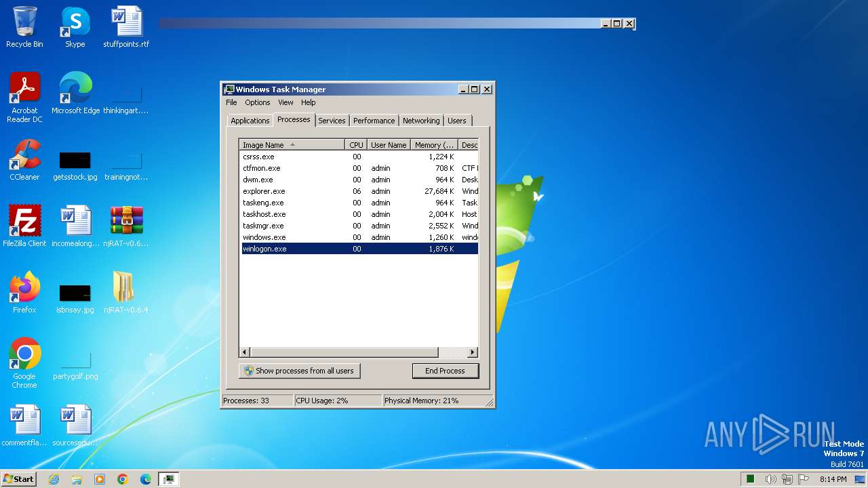Launch Skype from the desktop
The image size is (868, 488).
75,27
